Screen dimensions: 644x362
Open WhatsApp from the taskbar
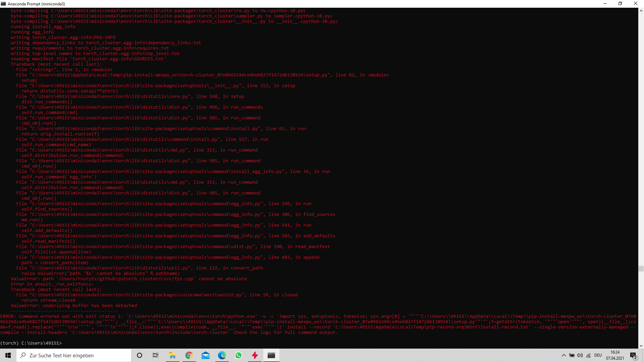(x=238, y=355)
